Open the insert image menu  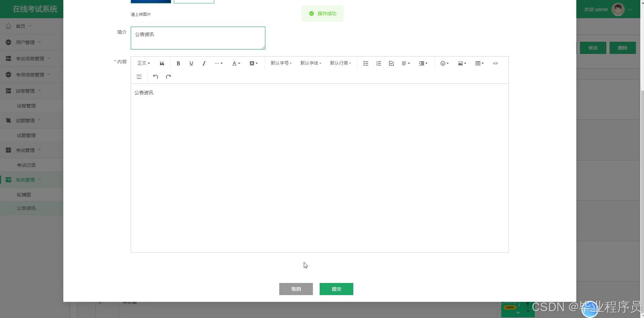tap(462, 63)
